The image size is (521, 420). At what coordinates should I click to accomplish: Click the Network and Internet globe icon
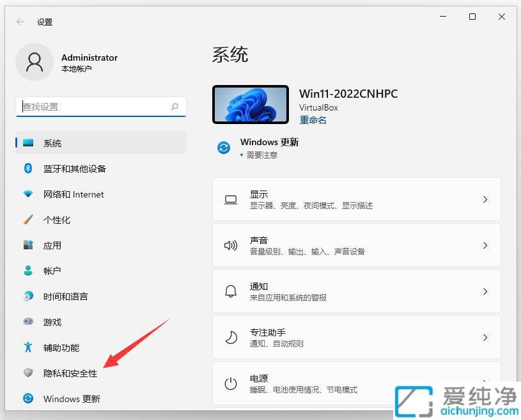tap(28, 194)
